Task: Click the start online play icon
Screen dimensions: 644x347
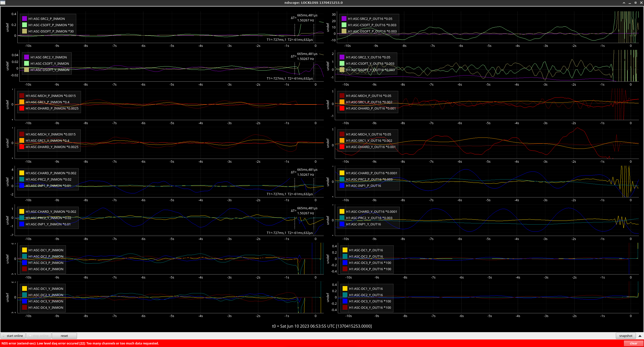Action: [x=4, y=336]
